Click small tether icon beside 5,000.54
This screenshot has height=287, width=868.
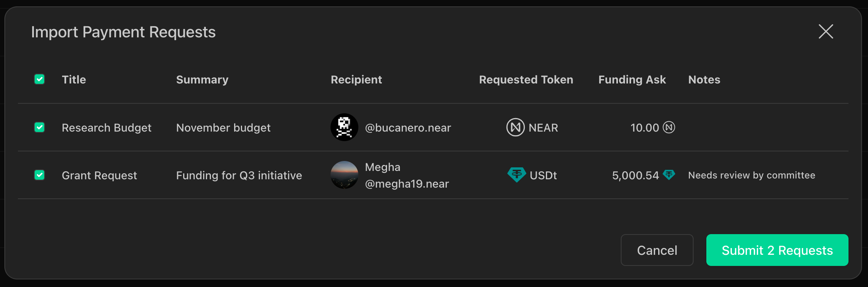click(669, 175)
